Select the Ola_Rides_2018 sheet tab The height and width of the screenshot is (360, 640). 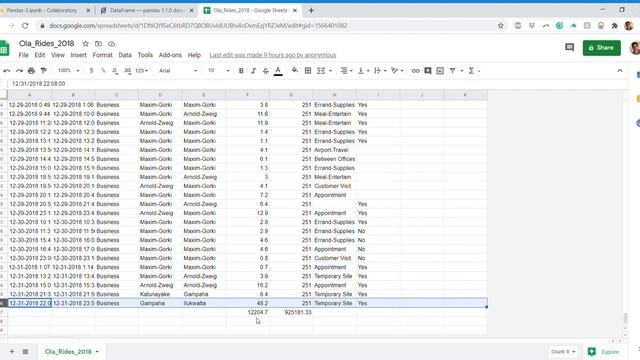71,351
